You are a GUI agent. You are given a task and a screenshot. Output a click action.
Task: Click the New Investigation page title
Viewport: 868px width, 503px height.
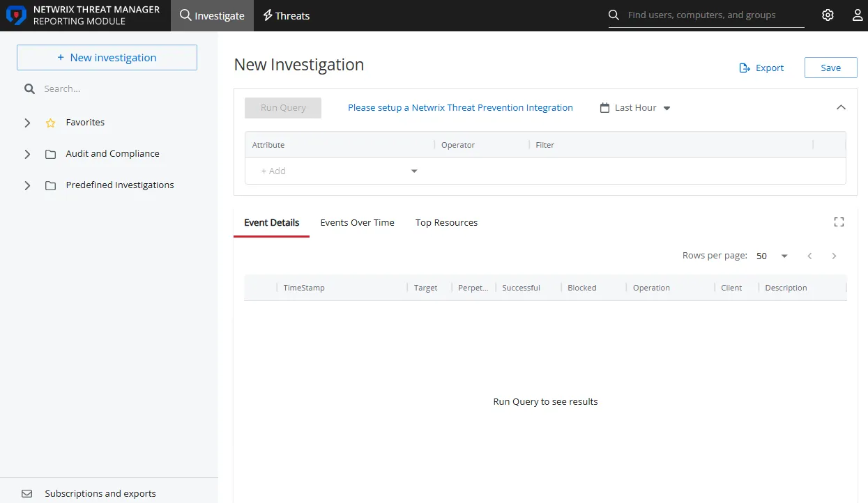click(299, 65)
